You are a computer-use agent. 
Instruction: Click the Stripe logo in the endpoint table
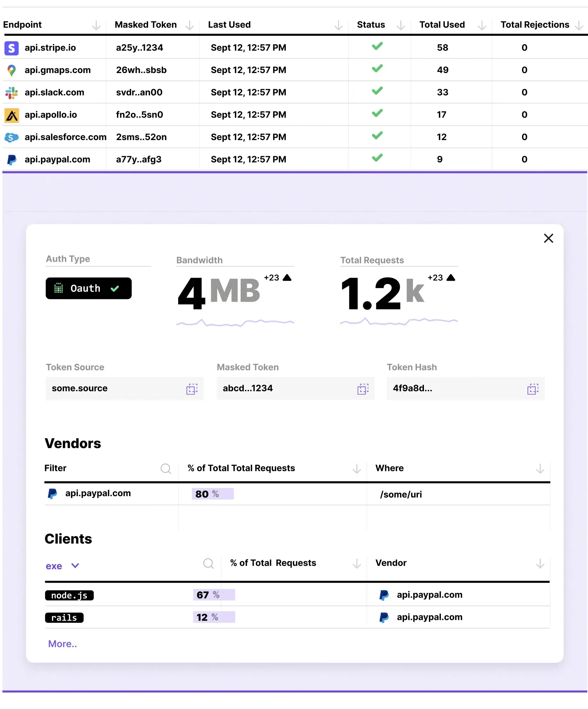click(x=12, y=48)
